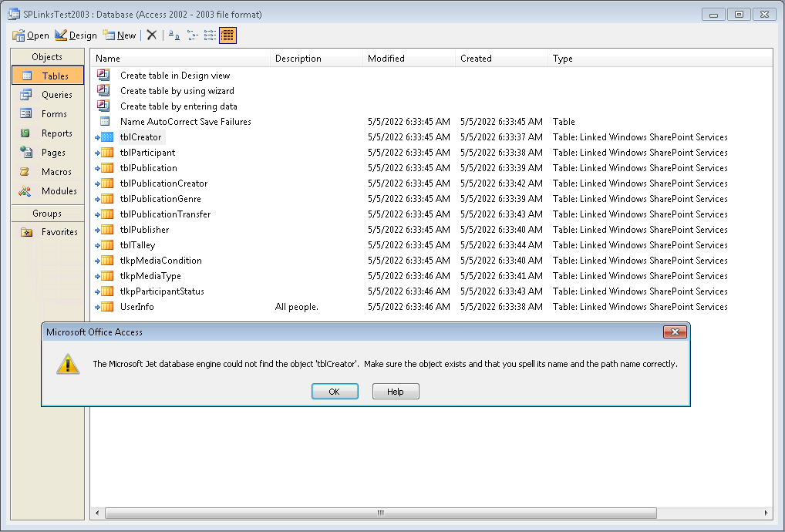Select the Details view icon
The height and width of the screenshot is (532, 785).
227,35
